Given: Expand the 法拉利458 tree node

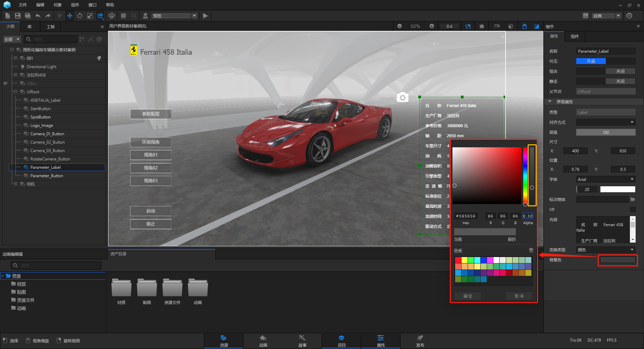Looking at the screenshot, I should pyautogui.click(x=15, y=75).
